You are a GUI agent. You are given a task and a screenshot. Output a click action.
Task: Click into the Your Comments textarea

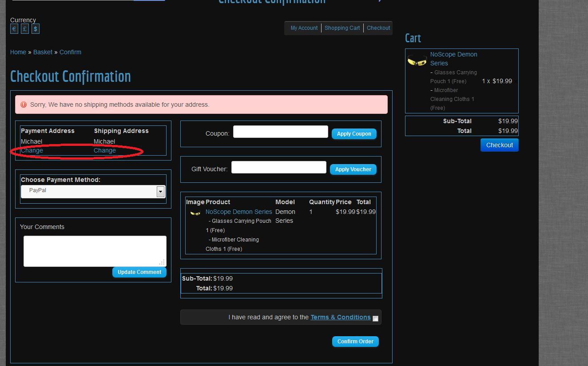coord(95,251)
